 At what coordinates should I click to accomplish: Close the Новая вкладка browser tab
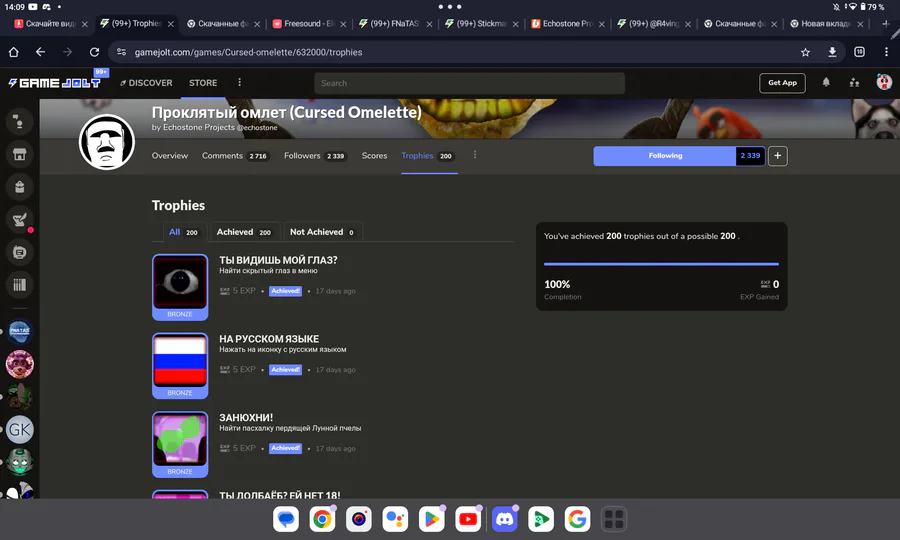pyautogui.click(x=860, y=24)
